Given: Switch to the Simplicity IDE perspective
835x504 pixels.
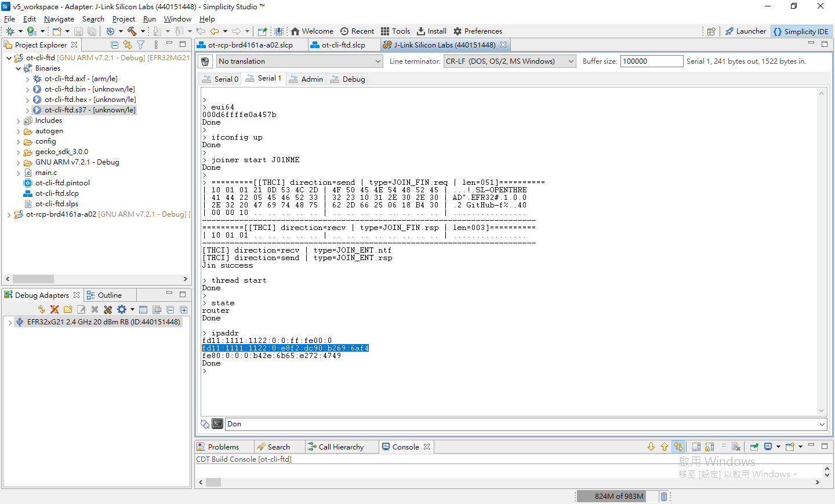Looking at the screenshot, I should point(801,31).
